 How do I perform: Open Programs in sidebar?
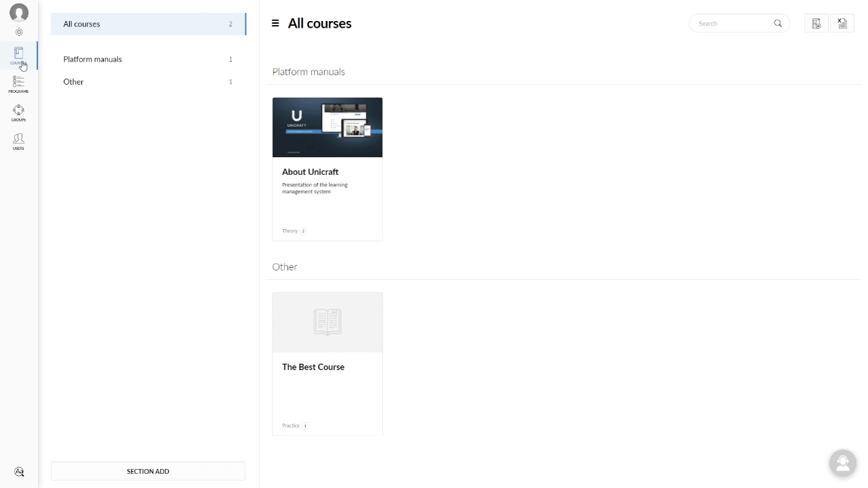18,84
